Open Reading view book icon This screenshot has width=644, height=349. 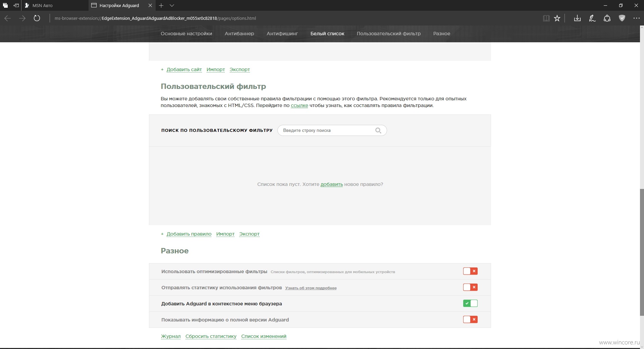coord(546,18)
